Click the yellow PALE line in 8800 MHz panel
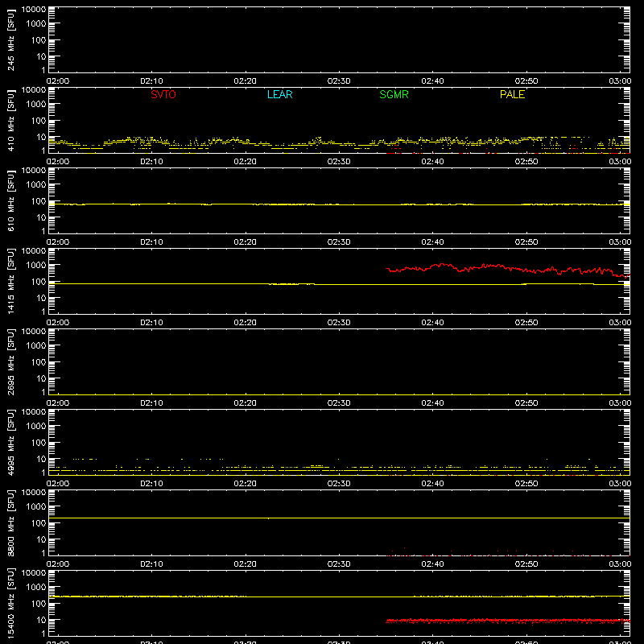This screenshot has height=644, width=644. point(339,518)
